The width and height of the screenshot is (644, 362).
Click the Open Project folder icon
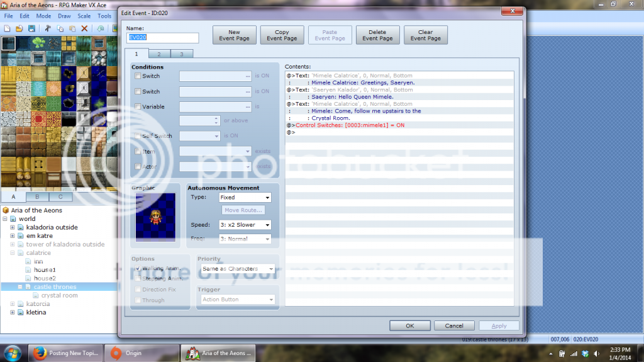tap(19, 28)
